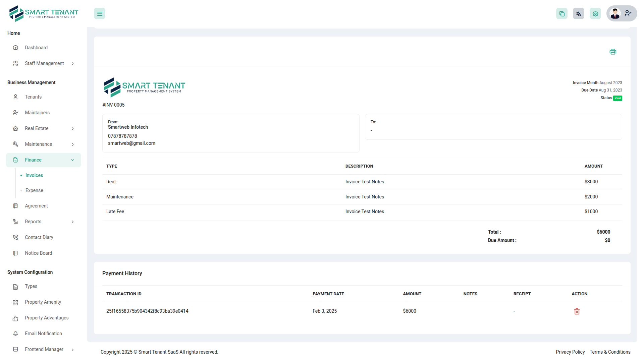644x362 pixels.
Task: Select Invoices in the Finance menu
Action: point(34,175)
